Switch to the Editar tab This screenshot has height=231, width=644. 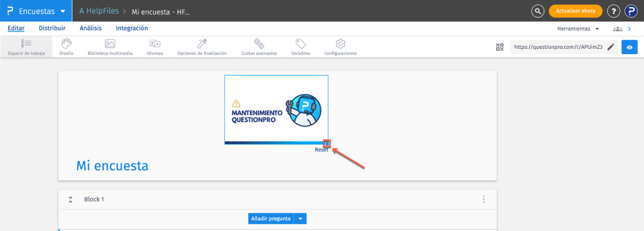coord(16,28)
